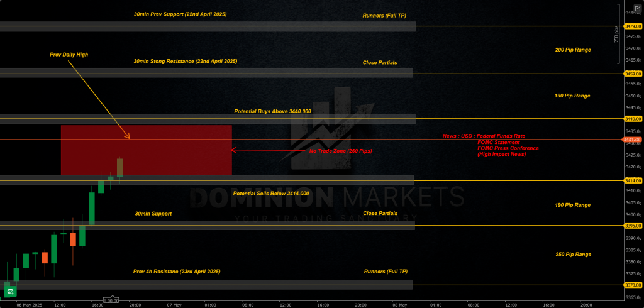Click 'No Trade Zone (260 Pips)' label
Screen dimensions: 644x308
coord(340,151)
